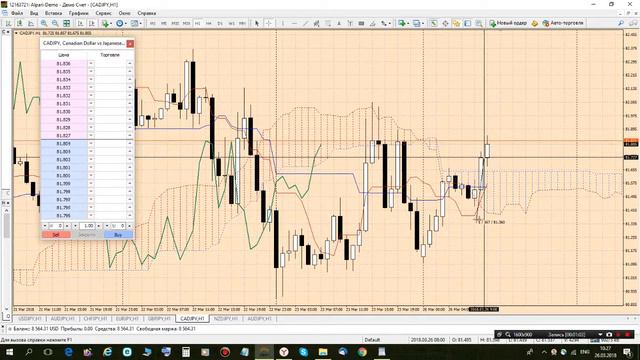This screenshot has width=640, height=360.
Task: Open the templates dropdown
Action: [x=136, y=23]
